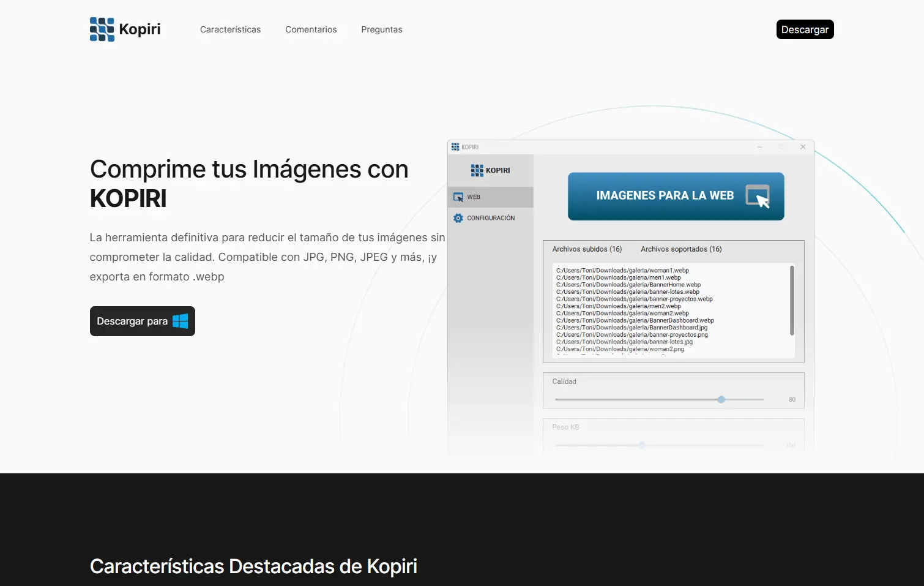The height and width of the screenshot is (586, 924).
Task: Open the Preguntas section from the navbar
Action: (x=381, y=29)
